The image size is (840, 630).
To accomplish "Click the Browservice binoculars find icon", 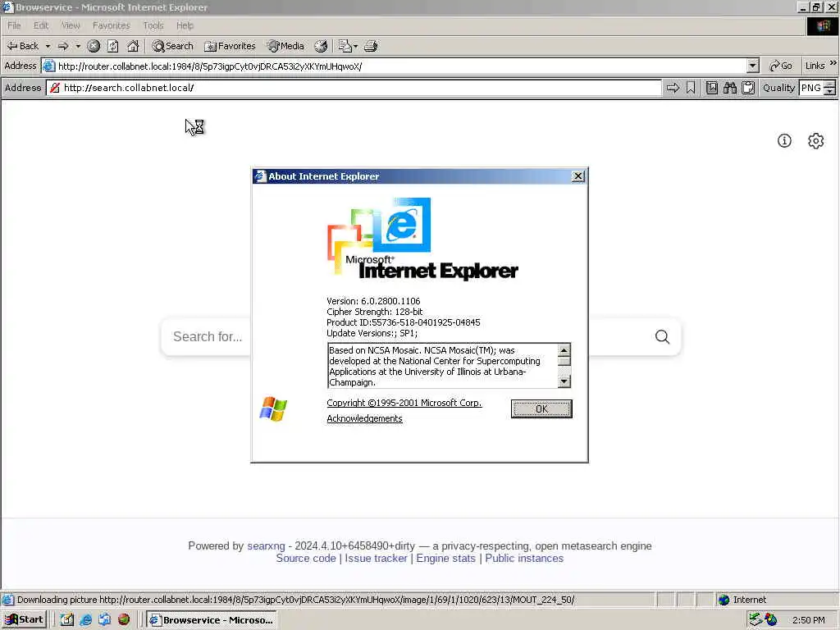I will tap(729, 88).
